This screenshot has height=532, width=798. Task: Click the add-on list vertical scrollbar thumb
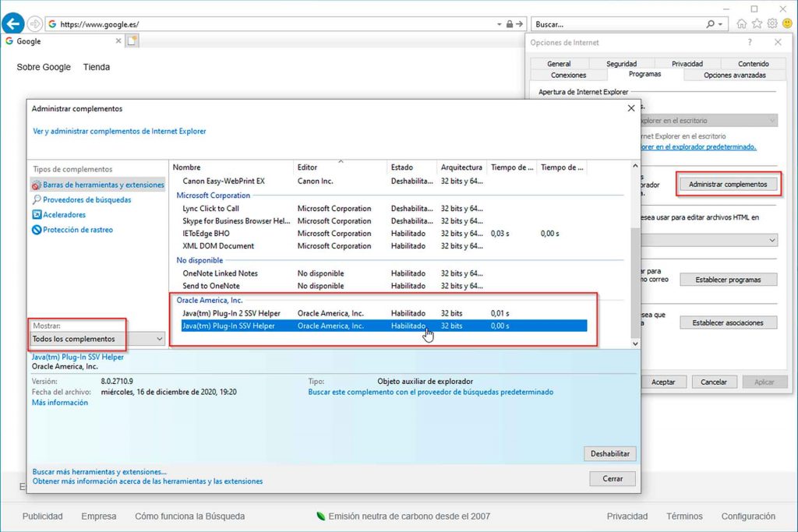635,282
